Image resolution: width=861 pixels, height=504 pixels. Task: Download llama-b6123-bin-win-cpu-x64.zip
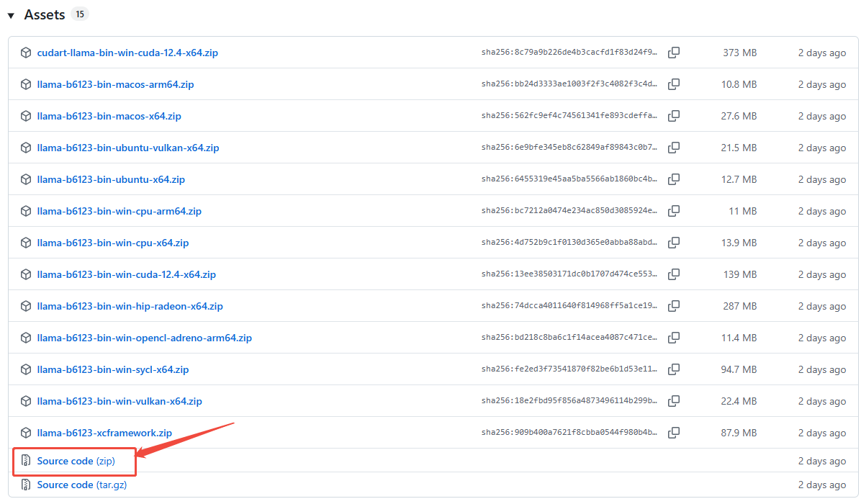click(x=112, y=243)
